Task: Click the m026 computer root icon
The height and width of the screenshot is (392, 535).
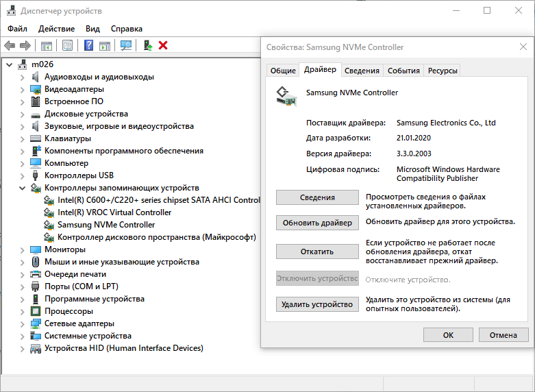Action: pos(22,64)
